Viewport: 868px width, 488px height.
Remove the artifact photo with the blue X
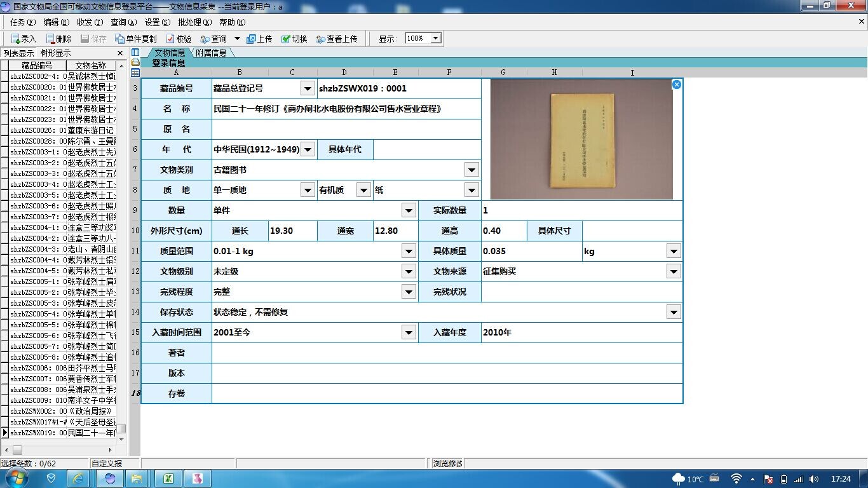pos(677,84)
